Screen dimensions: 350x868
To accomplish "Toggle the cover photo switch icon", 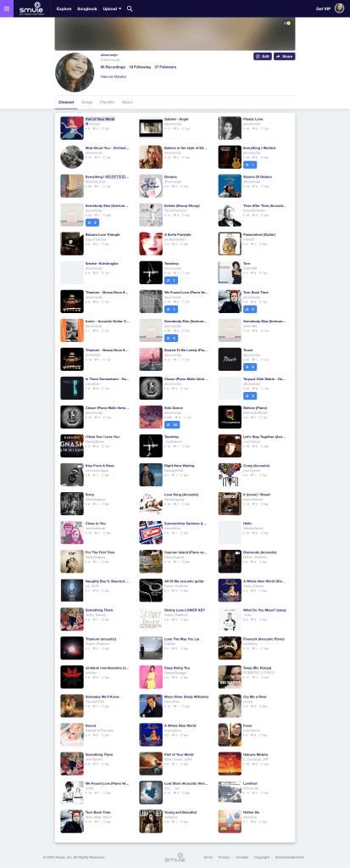I will 287,23.
